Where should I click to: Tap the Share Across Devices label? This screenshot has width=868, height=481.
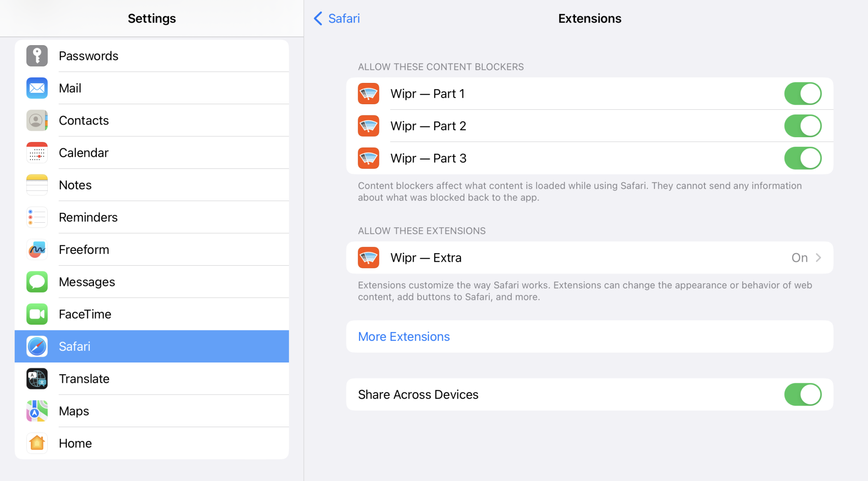pyautogui.click(x=418, y=394)
